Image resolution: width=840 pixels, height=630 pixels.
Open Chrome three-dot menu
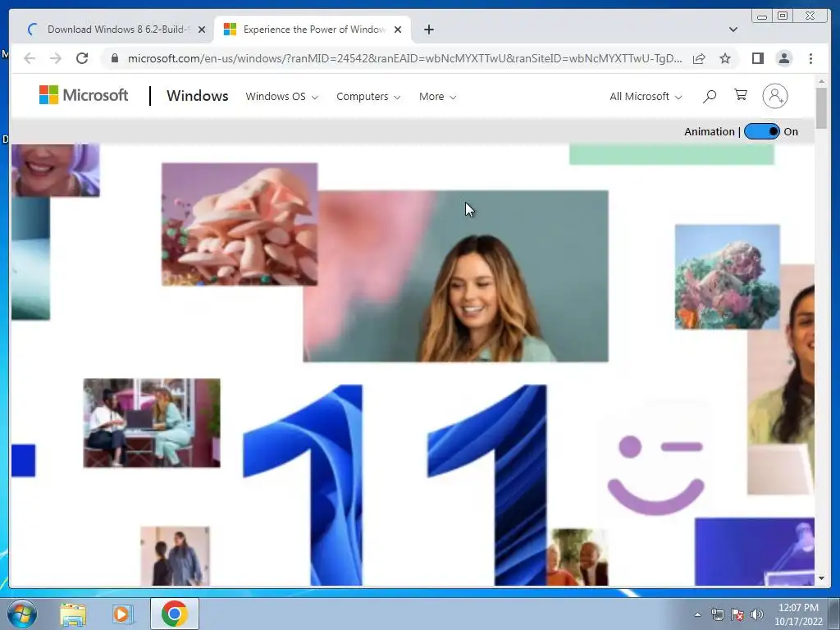pos(810,58)
